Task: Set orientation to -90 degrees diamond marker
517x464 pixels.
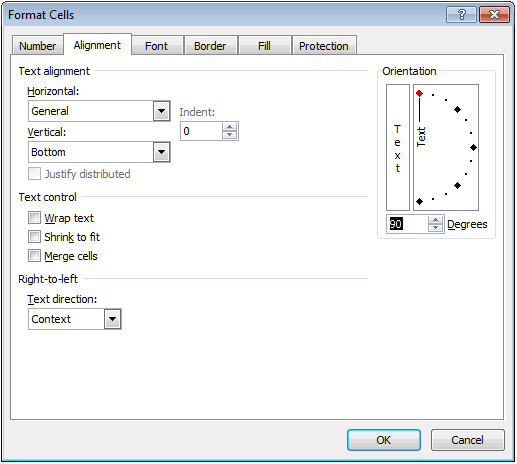Action: 419,201
